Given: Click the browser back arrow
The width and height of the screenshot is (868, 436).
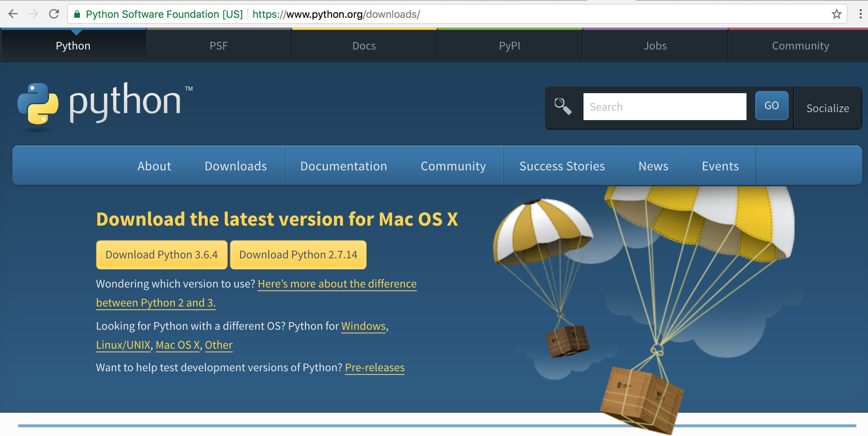Looking at the screenshot, I should point(13,14).
